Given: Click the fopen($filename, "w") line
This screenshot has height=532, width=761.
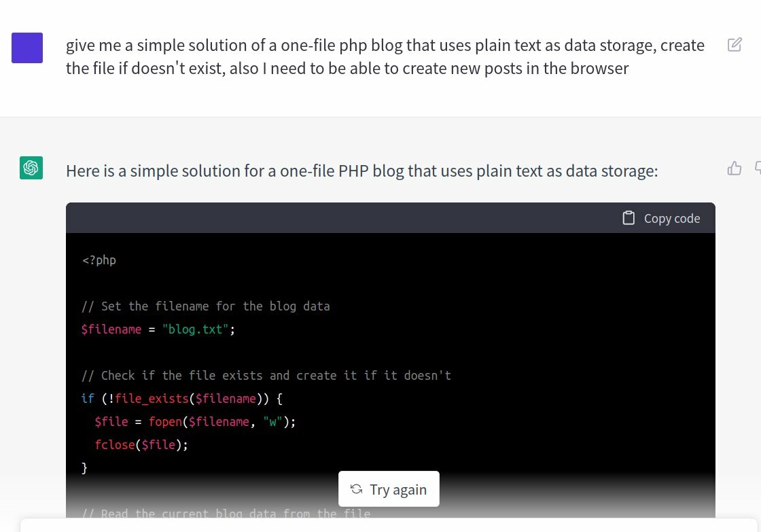Looking at the screenshot, I should click(195, 421).
